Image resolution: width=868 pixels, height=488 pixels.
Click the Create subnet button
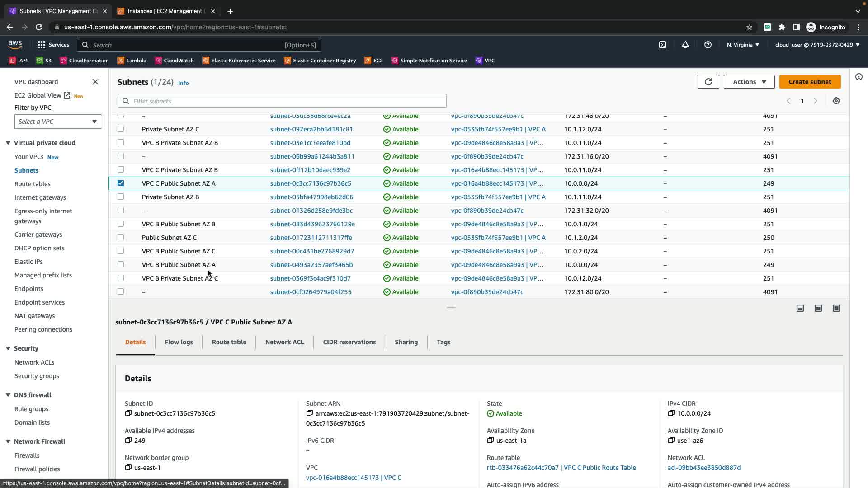click(x=810, y=82)
